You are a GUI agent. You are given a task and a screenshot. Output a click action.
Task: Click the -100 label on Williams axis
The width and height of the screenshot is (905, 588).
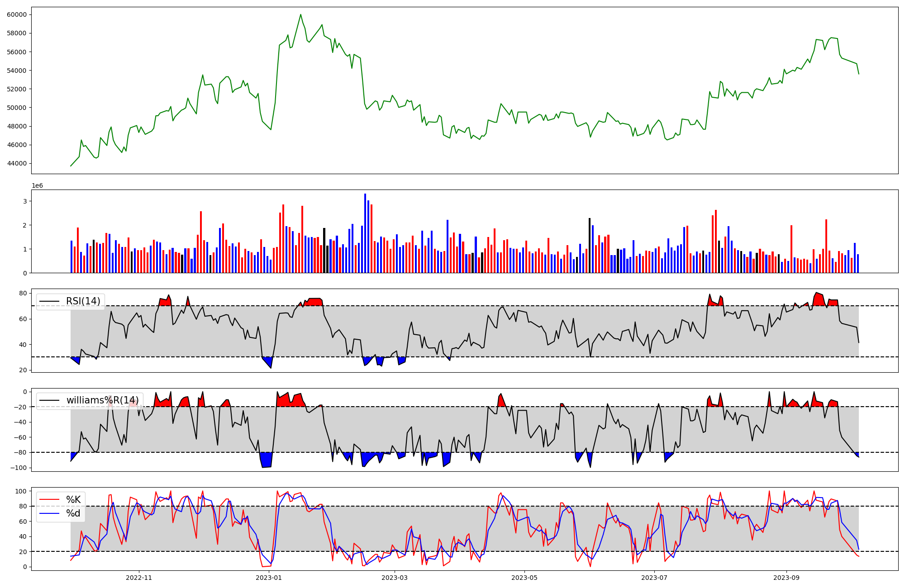[x=19, y=468]
